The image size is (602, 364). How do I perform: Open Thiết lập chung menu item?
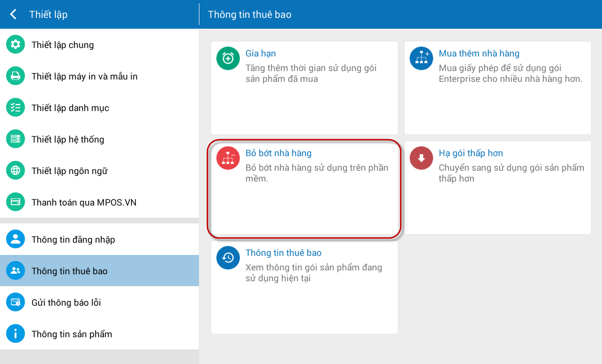(x=99, y=45)
